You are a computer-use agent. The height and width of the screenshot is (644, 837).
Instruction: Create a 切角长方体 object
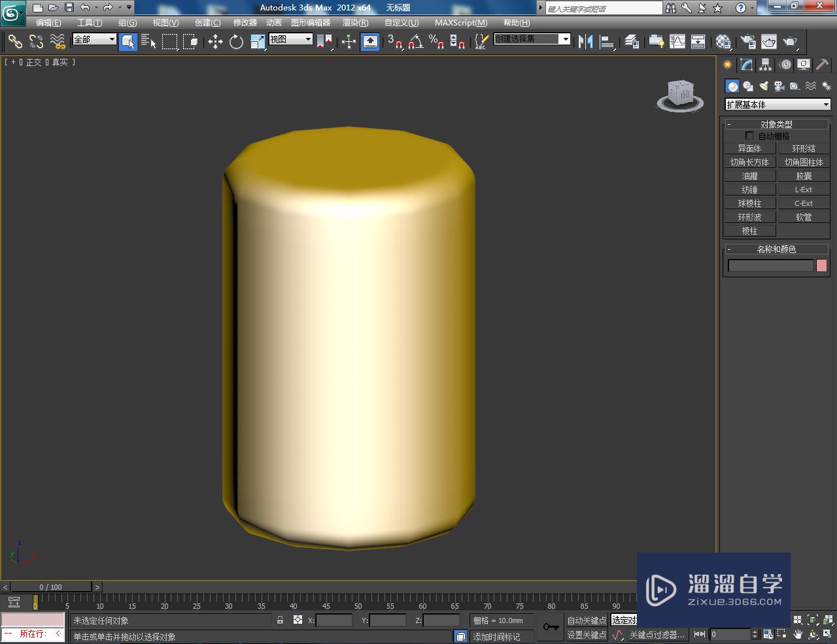749,162
